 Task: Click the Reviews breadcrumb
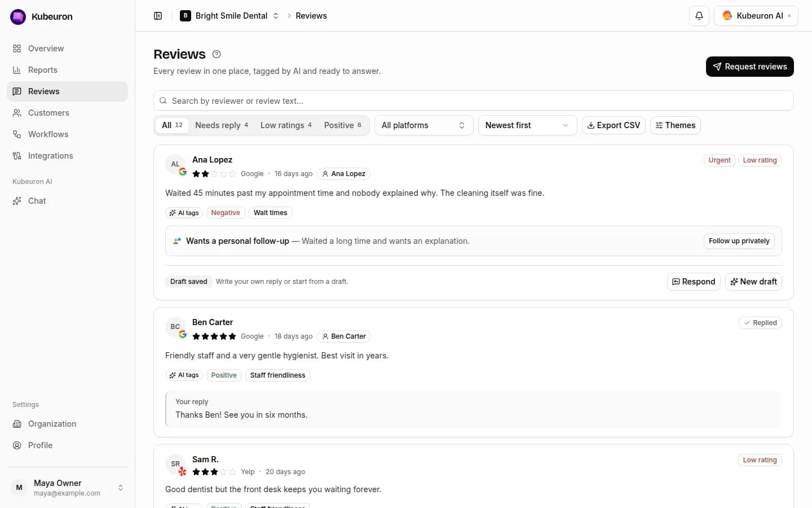coord(311,16)
